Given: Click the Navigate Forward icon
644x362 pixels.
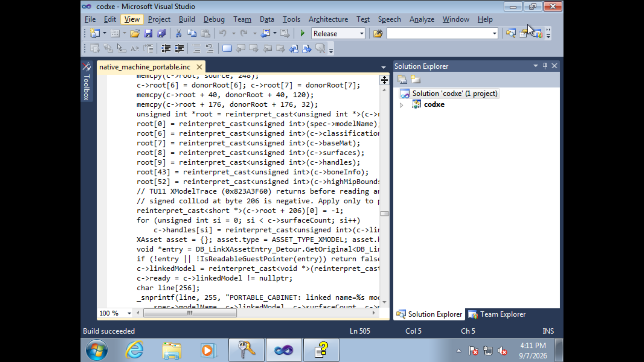Looking at the screenshot, I should click(x=285, y=33).
